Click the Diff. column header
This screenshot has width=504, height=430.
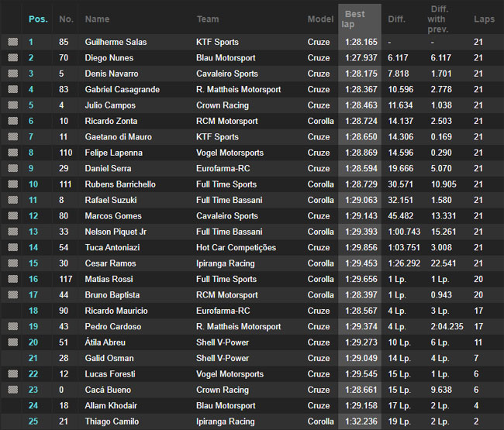pyautogui.click(x=397, y=19)
